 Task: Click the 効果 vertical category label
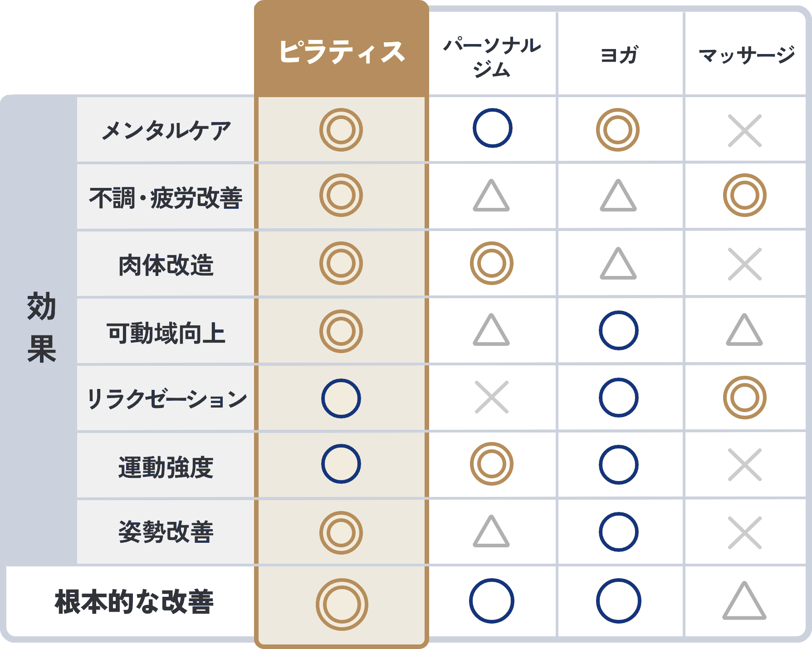(x=41, y=327)
